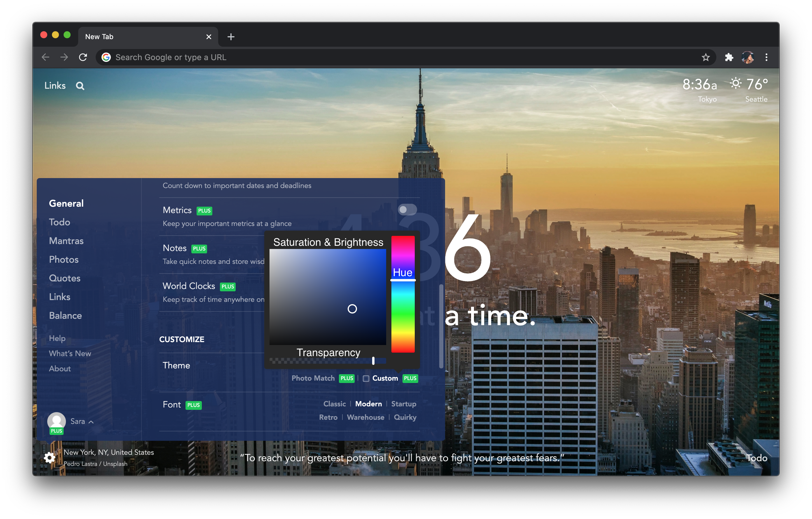
Task: Open Help in settings sidebar
Action: pyautogui.click(x=57, y=338)
